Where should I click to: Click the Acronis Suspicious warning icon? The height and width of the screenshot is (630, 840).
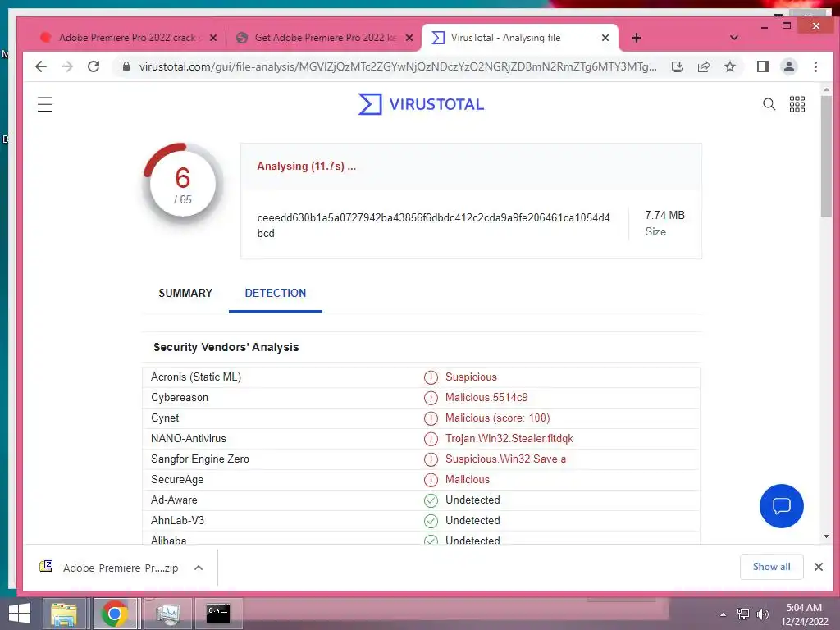(431, 377)
